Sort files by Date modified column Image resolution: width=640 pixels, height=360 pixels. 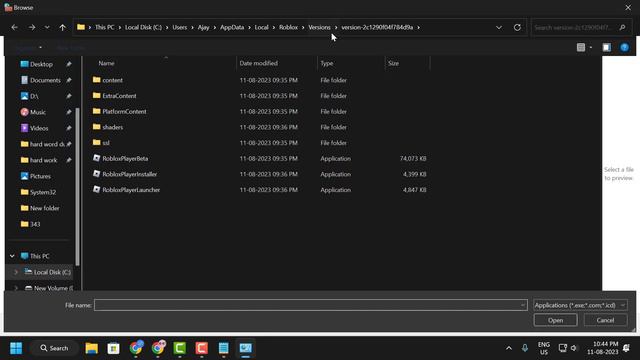coord(258,63)
